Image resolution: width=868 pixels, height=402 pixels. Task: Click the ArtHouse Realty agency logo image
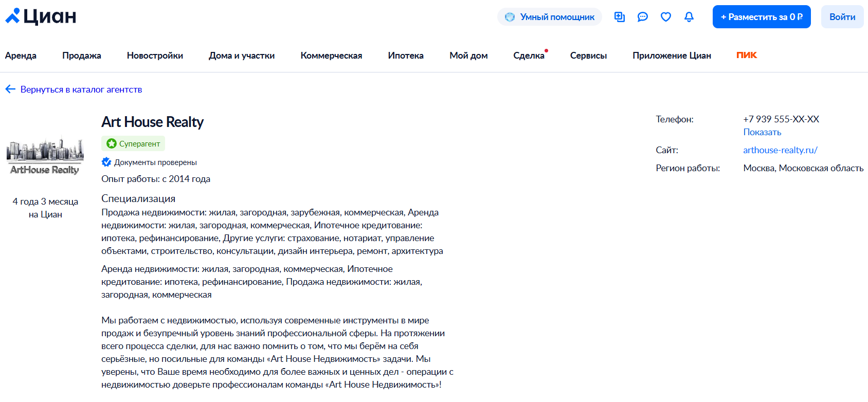[45, 156]
